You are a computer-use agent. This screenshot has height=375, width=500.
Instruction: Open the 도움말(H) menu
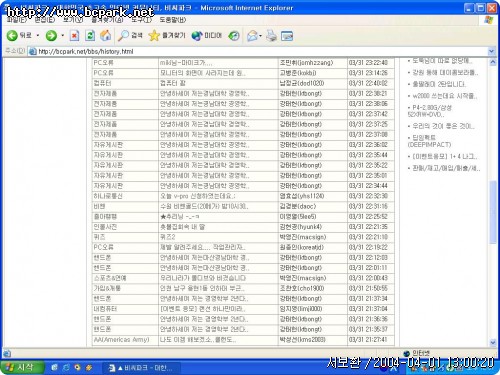tap(173, 20)
